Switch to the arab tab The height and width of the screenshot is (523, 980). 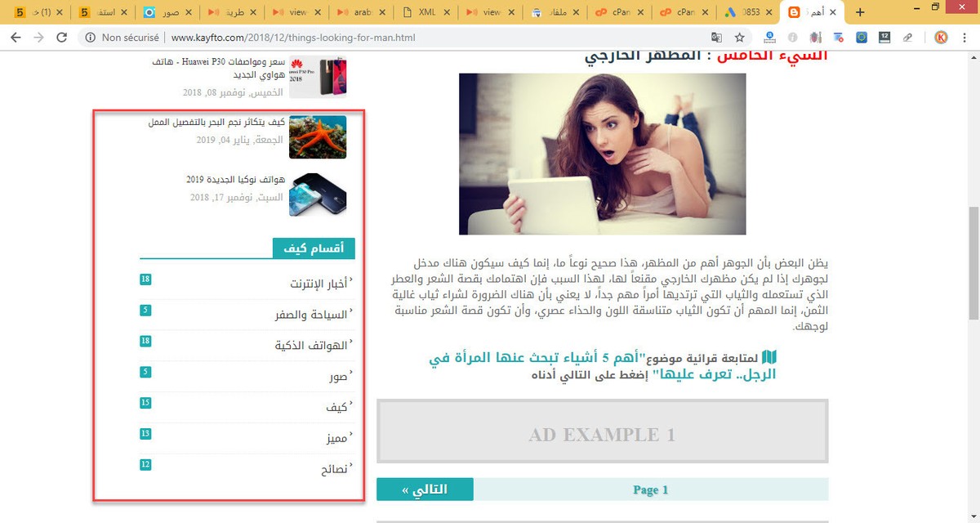(x=359, y=12)
